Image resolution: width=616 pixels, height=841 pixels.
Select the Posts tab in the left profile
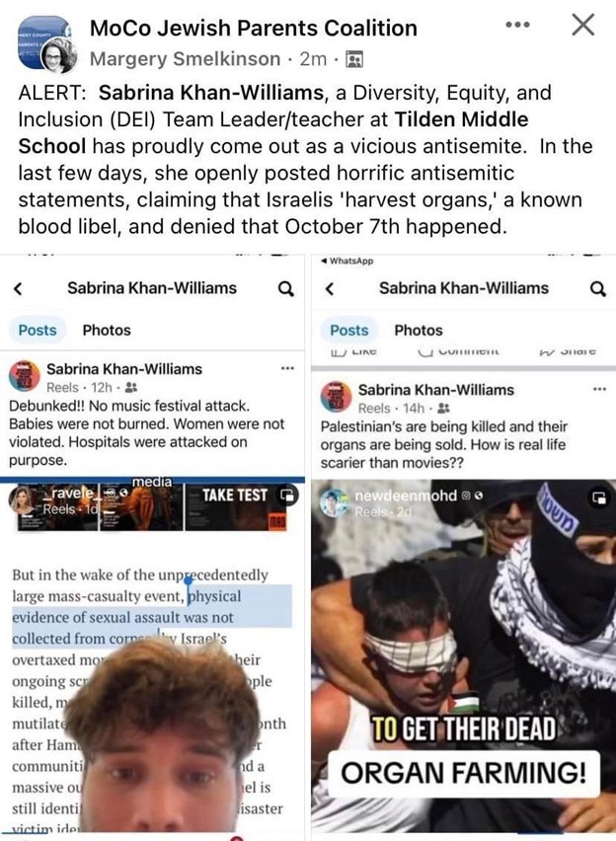pyautogui.click(x=38, y=330)
